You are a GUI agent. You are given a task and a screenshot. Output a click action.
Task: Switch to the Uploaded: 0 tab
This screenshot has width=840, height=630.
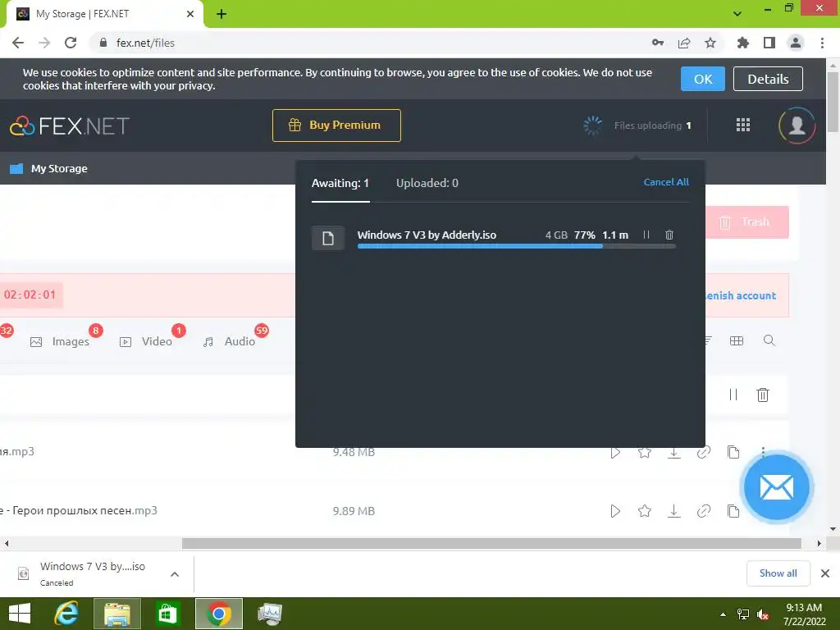tap(427, 183)
